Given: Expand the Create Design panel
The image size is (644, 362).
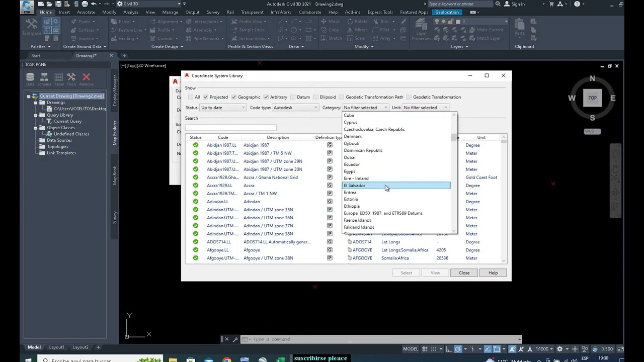Looking at the screenshot, I should pos(167,47).
